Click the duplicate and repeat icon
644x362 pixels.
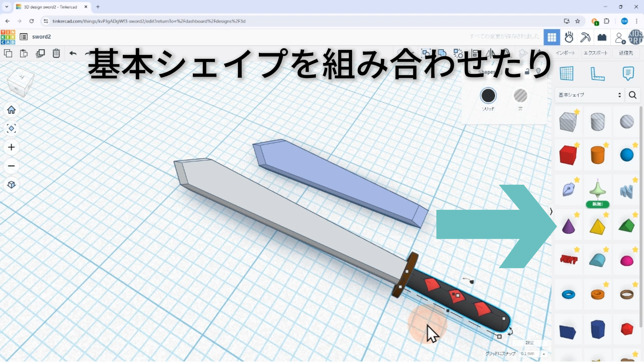tap(40, 53)
